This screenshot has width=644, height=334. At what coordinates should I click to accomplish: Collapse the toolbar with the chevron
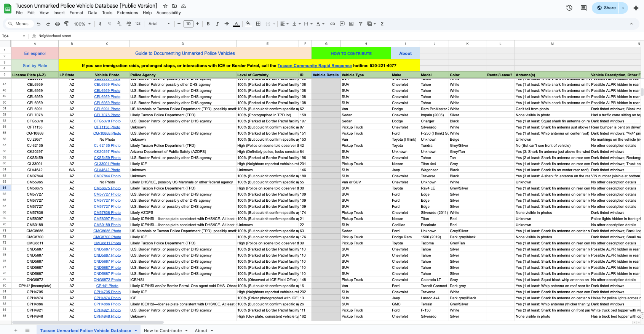[631, 24]
